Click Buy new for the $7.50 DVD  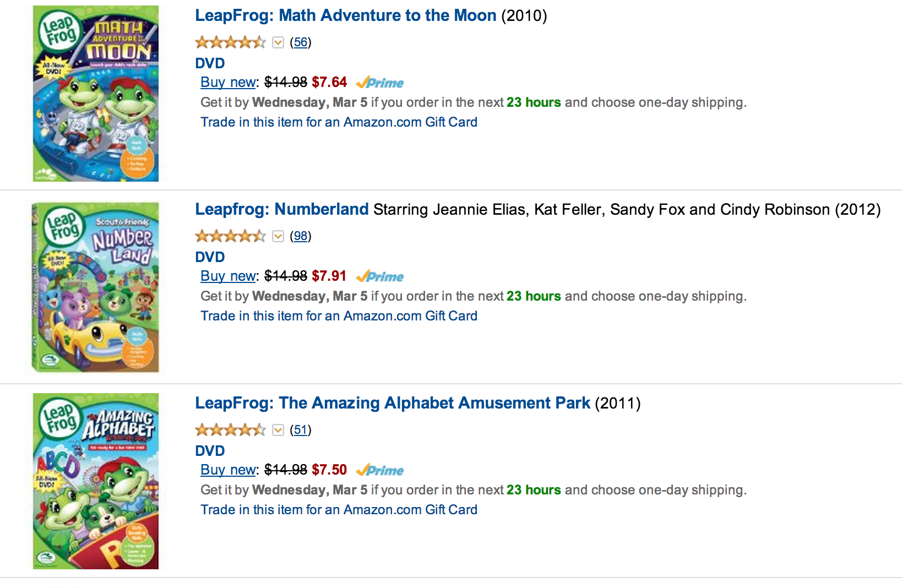pos(228,470)
